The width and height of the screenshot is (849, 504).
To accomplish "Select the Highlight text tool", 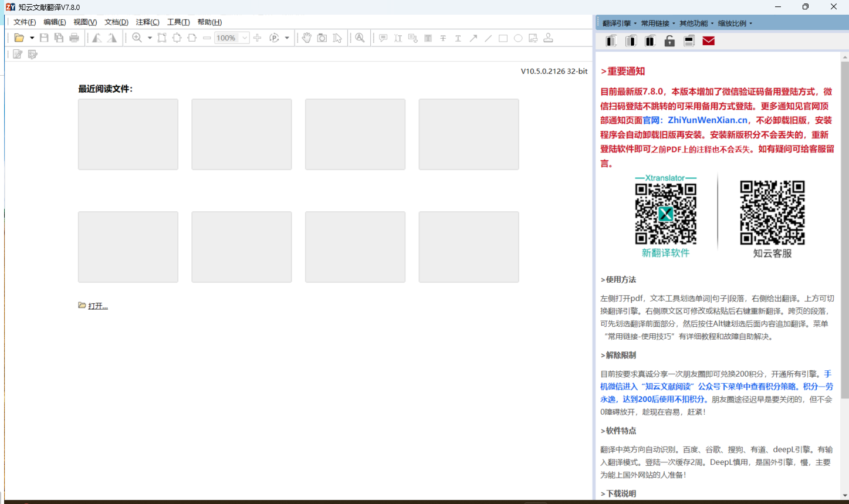I will 428,38.
